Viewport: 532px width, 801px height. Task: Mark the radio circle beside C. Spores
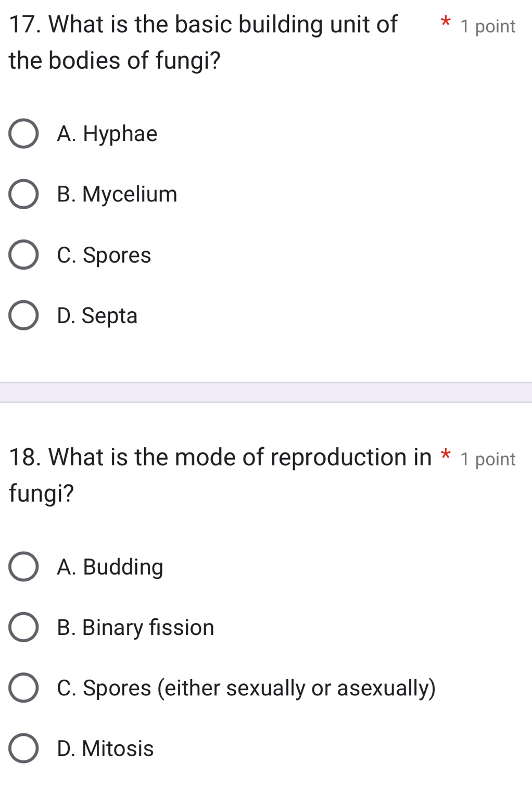(23, 255)
